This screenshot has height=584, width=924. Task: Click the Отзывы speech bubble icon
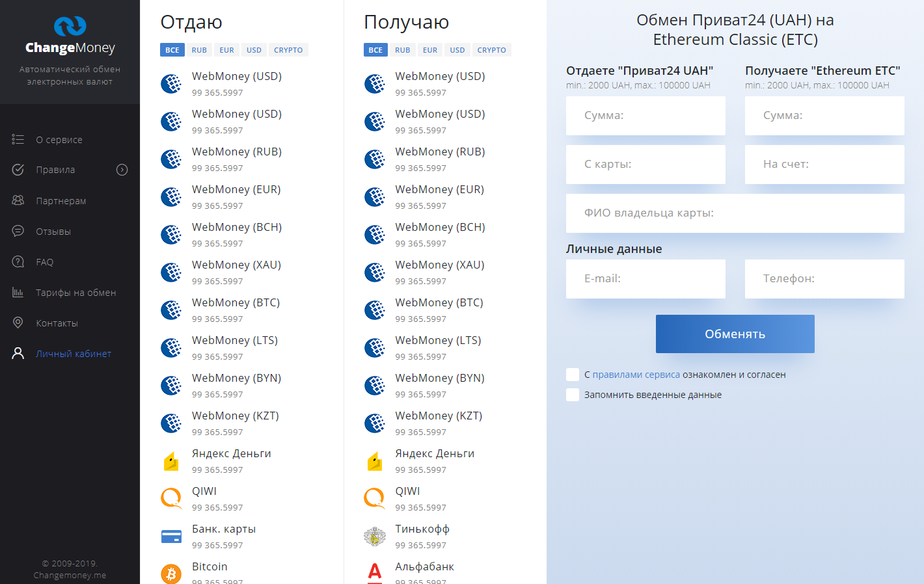[x=18, y=231]
